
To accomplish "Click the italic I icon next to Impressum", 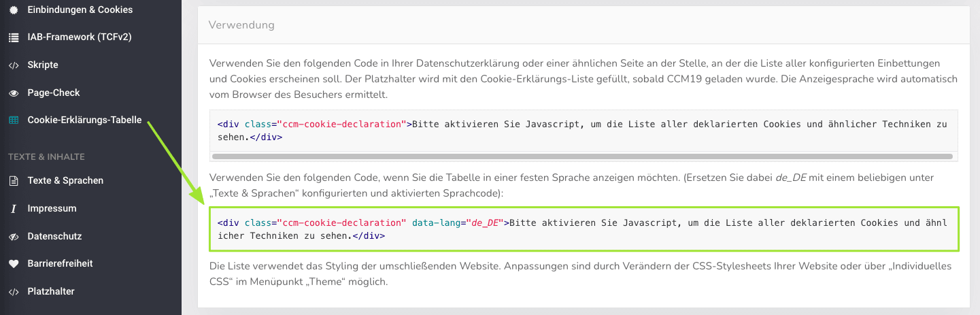I will pyautogui.click(x=14, y=209).
